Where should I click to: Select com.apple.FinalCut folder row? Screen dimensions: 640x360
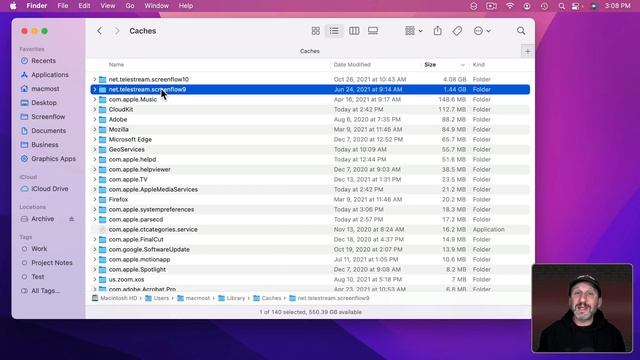(310, 240)
